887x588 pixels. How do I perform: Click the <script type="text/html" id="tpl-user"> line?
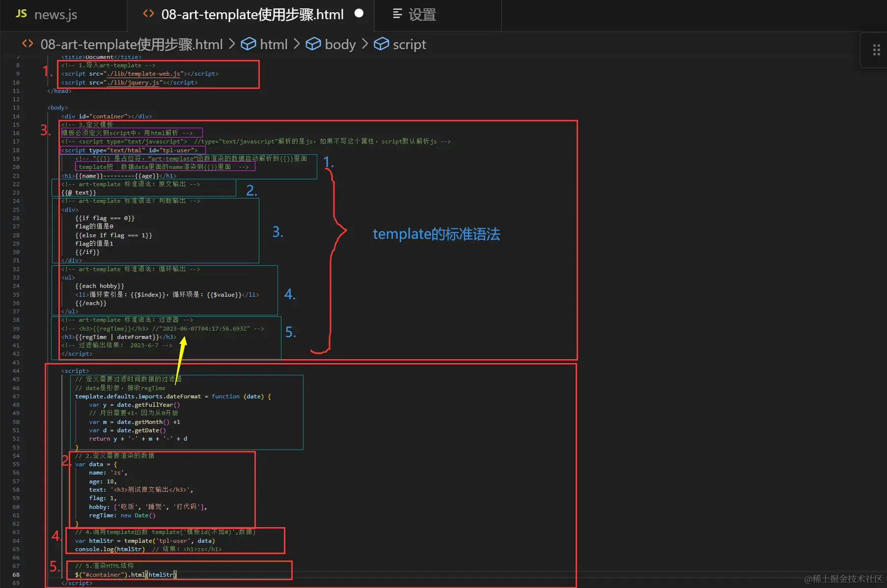click(x=130, y=150)
